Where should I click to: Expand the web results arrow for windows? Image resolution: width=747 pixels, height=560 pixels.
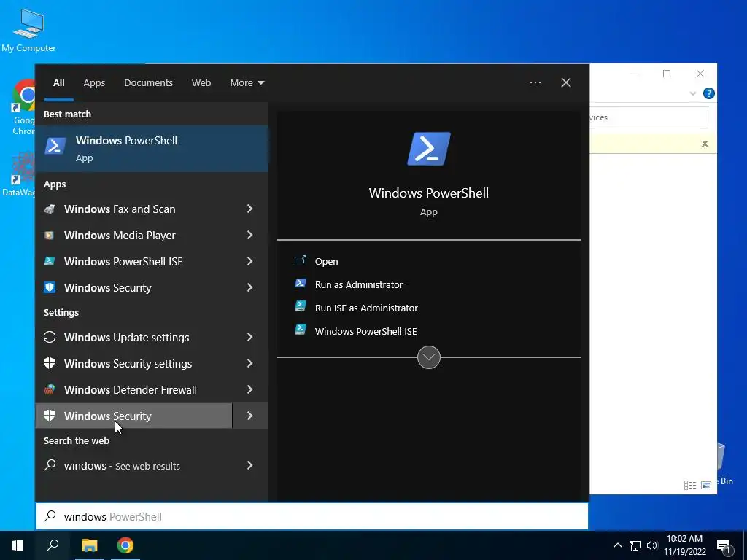[x=250, y=465]
